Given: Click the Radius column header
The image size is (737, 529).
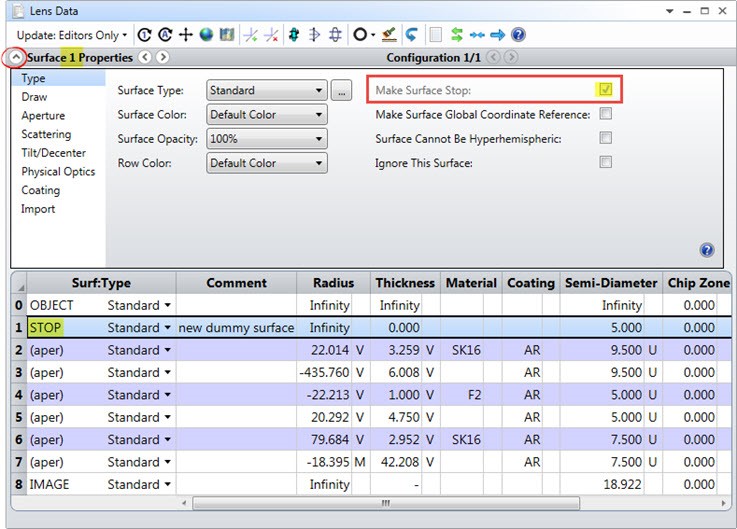Looking at the screenshot, I should 333,283.
